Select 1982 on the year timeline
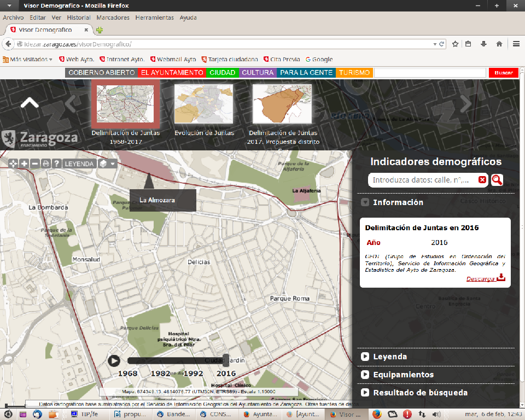 tap(160, 374)
